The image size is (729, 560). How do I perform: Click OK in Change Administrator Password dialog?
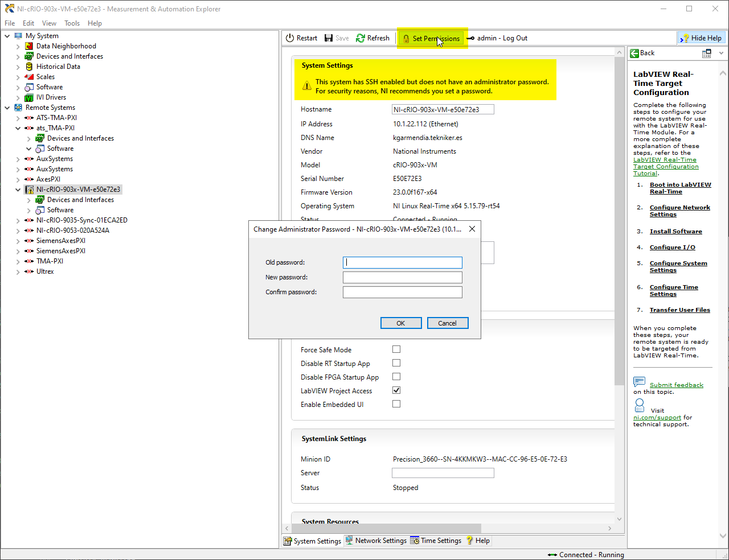click(401, 323)
